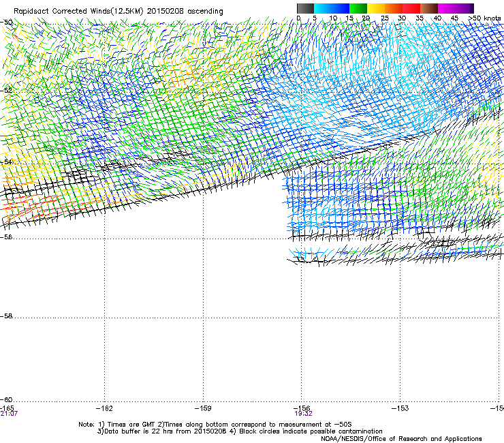Click the '10' tick label on legend
Viewport: 504px width, 443px height.
click(333, 18)
